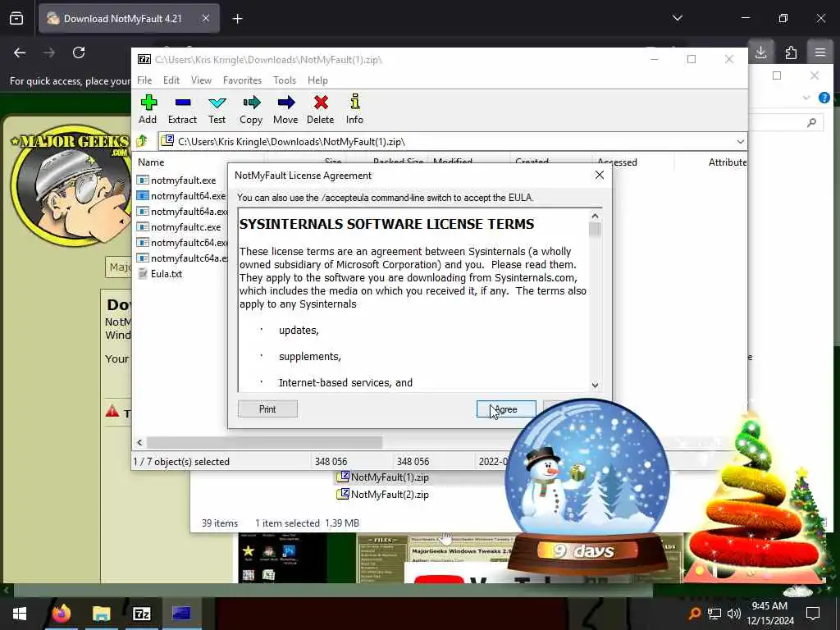The width and height of the screenshot is (840, 630).
Task: Expand the Explorer ribbon chevron
Action: pyautogui.click(x=806, y=98)
